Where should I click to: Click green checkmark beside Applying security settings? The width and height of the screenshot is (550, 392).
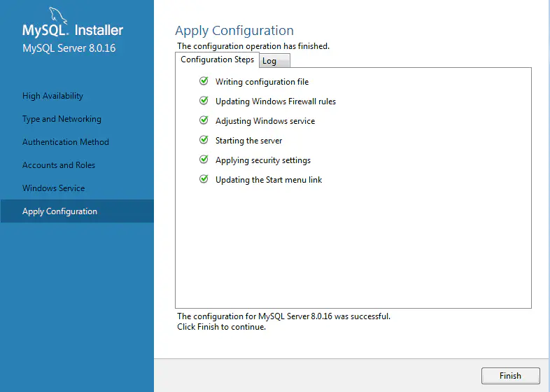point(204,160)
